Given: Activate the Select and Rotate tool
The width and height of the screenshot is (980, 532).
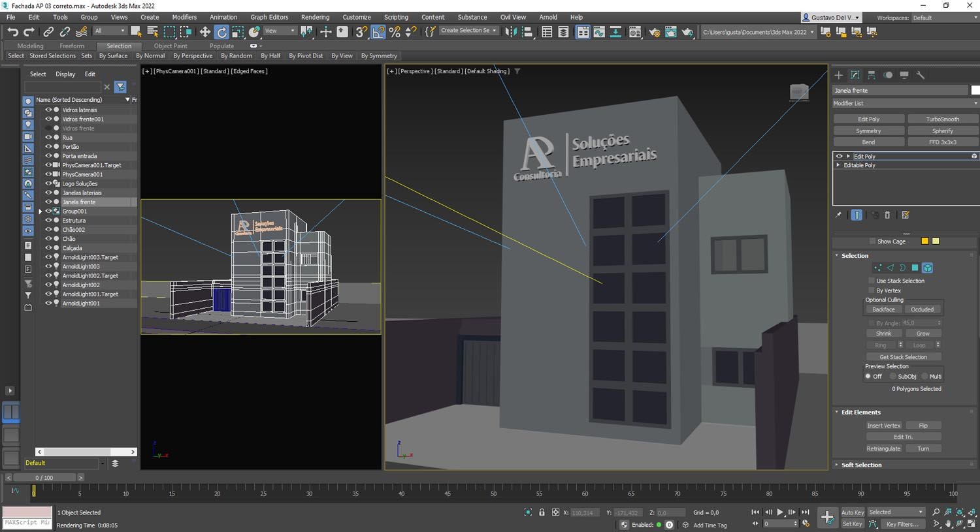Looking at the screenshot, I should point(221,31).
